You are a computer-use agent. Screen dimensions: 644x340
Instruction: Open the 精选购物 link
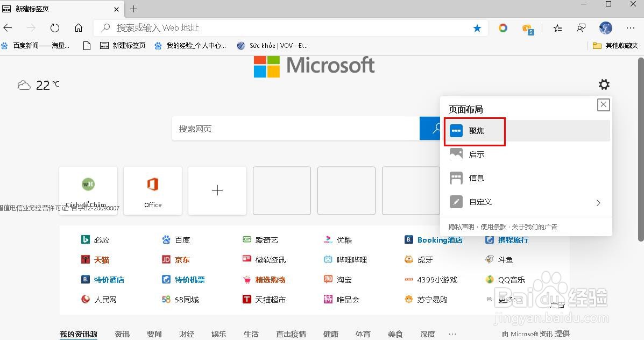(264, 280)
